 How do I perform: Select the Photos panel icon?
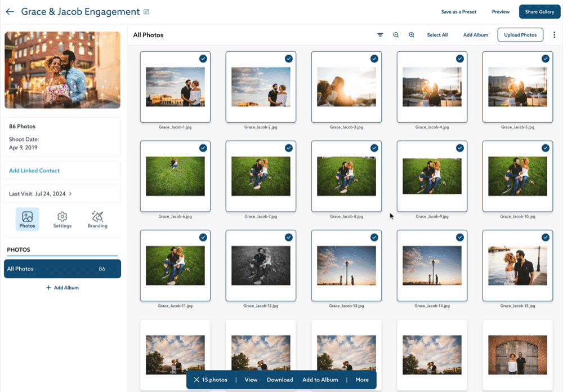tap(27, 219)
